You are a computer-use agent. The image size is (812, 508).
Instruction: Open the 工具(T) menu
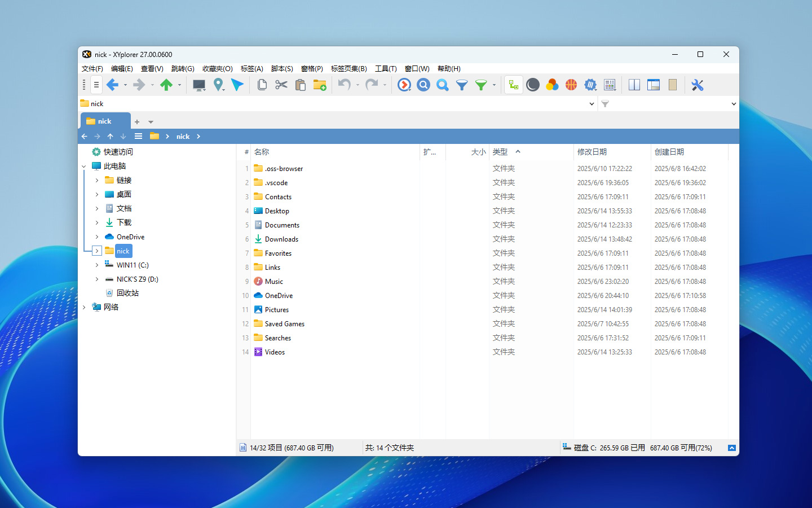tap(386, 69)
